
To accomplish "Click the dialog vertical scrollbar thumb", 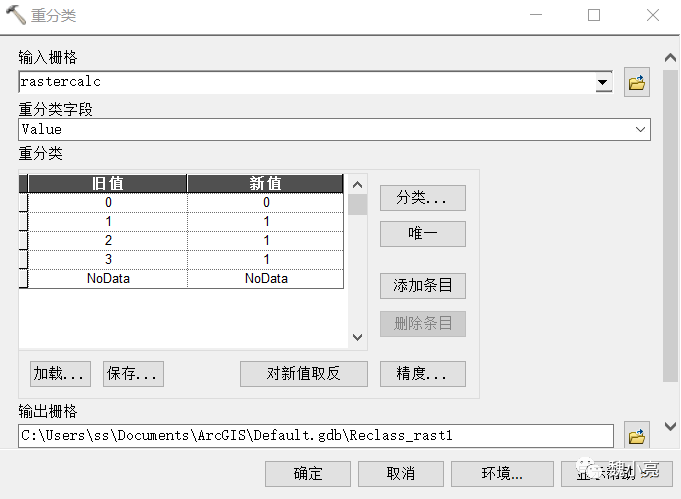I will (x=670, y=226).
